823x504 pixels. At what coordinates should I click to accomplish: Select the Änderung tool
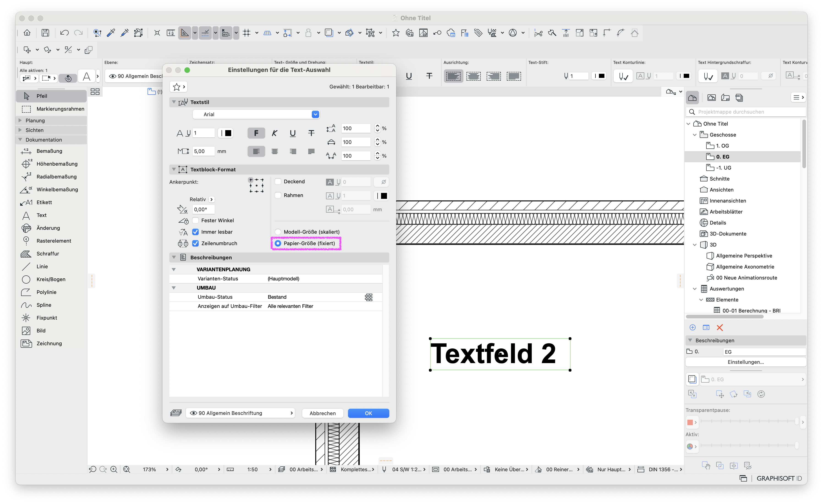pyautogui.click(x=51, y=228)
